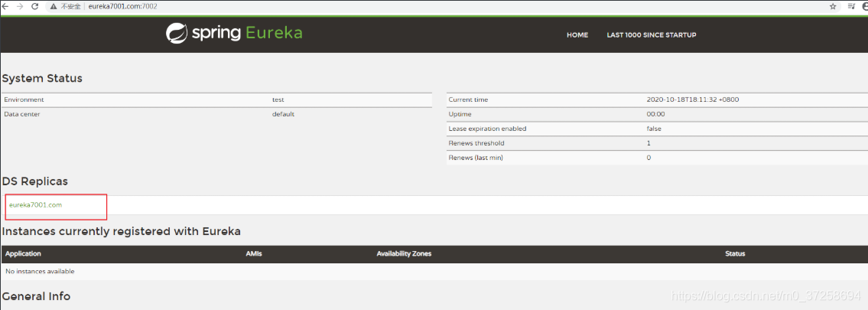Select the lease expiration value false
Viewport: 868px width, 310px height.
click(x=654, y=129)
